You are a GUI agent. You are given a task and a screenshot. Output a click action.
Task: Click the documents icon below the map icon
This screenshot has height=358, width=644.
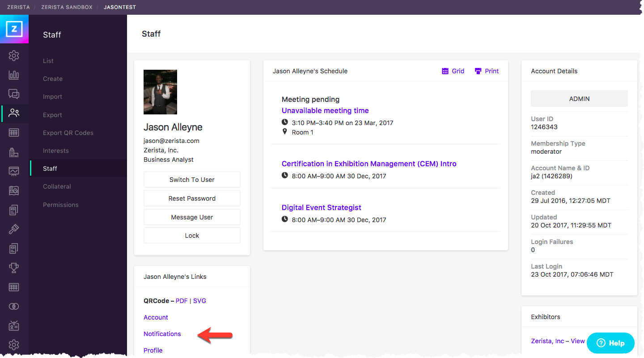[14, 210]
